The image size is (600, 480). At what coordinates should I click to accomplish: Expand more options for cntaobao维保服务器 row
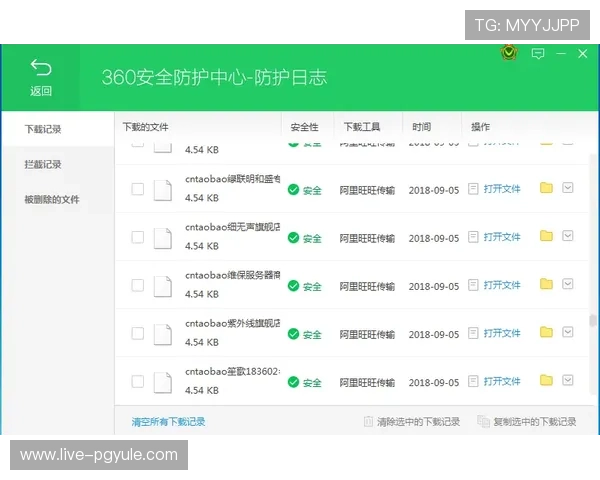click(x=568, y=284)
